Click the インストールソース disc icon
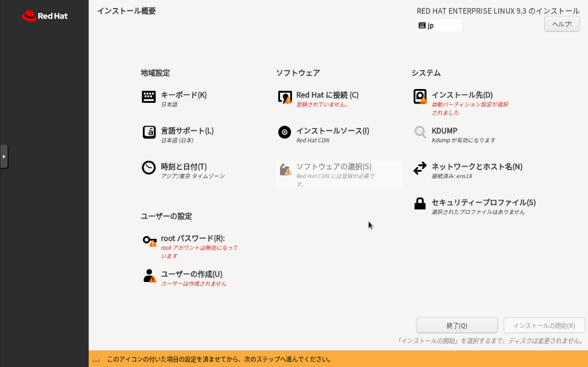This screenshot has height=367, width=588. point(285,133)
